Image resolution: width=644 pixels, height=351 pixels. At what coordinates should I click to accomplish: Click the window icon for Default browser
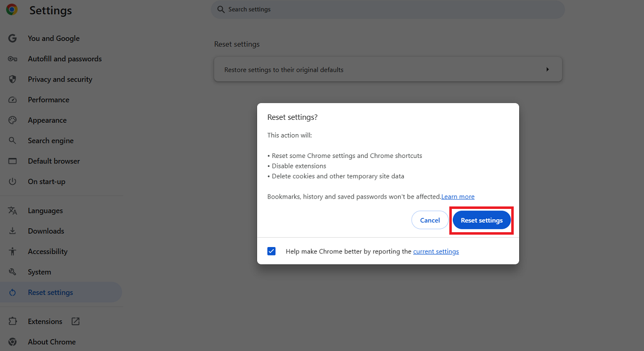click(12, 161)
